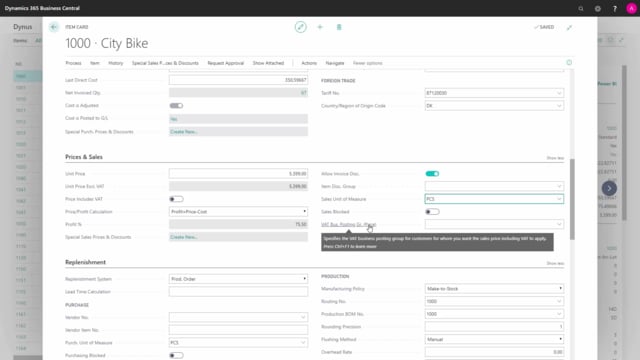Image resolution: width=640 pixels, height=360 pixels.
Task: Click Fewer options
Action: tap(368, 63)
